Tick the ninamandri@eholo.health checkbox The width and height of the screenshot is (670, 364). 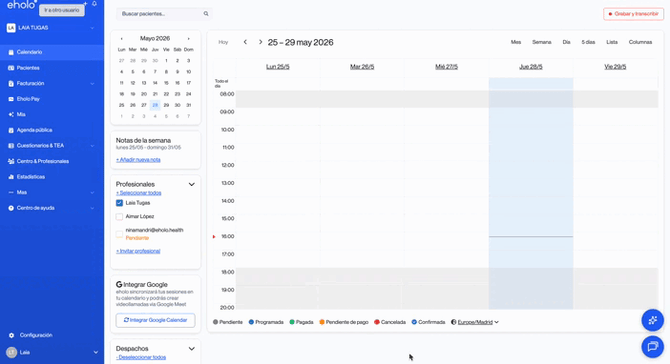tap(119, 234)
